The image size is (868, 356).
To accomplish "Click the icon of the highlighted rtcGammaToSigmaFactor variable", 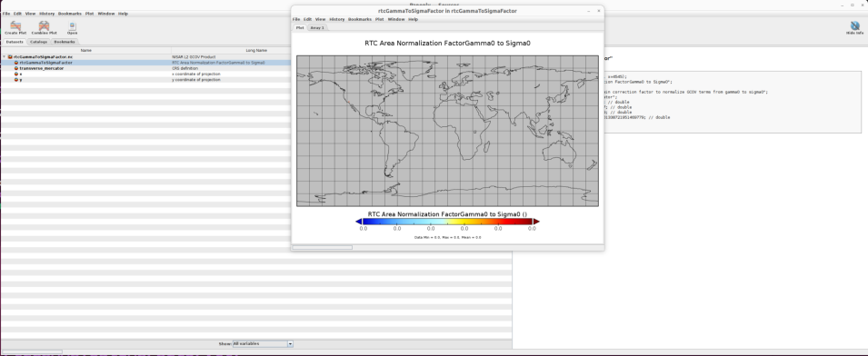I will tap(16, 63).
